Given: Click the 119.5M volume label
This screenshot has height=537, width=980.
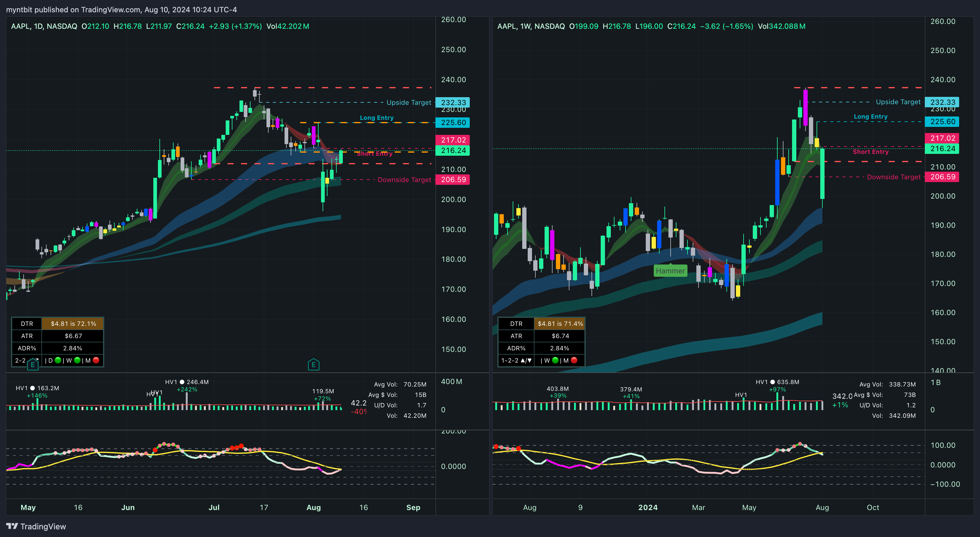Looking at the screenshot, I should (323, 391).
